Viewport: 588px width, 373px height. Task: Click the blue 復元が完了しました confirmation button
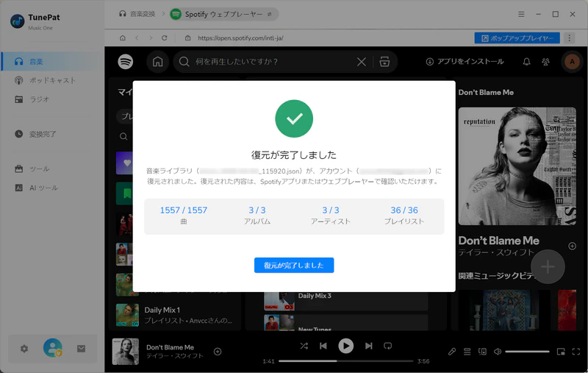pos(293,266)
